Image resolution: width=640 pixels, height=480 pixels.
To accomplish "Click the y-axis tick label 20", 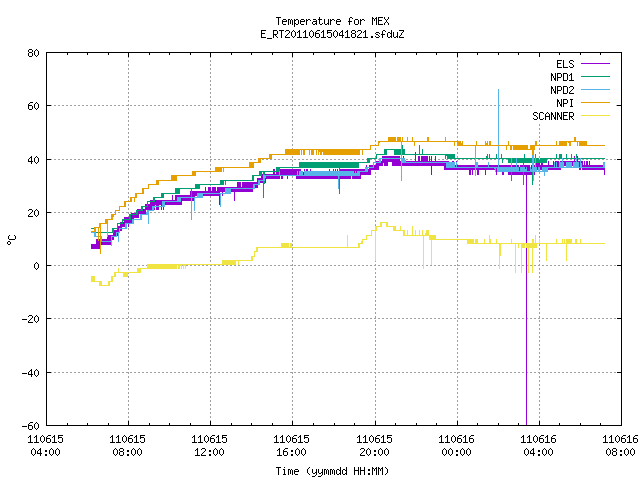I will 33,213.
